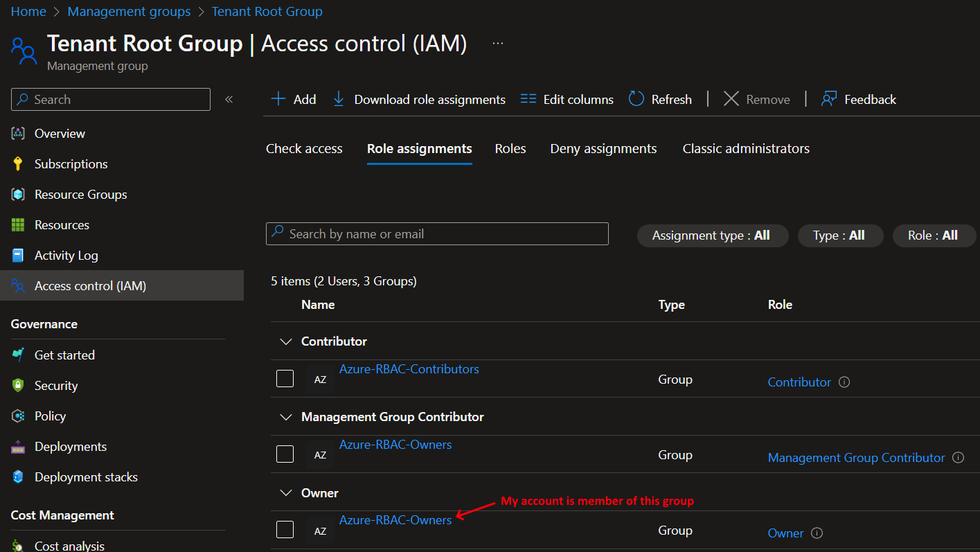980x552 pixels.
Task: Open the Deny assignments tab
Action: pos(603,148)
